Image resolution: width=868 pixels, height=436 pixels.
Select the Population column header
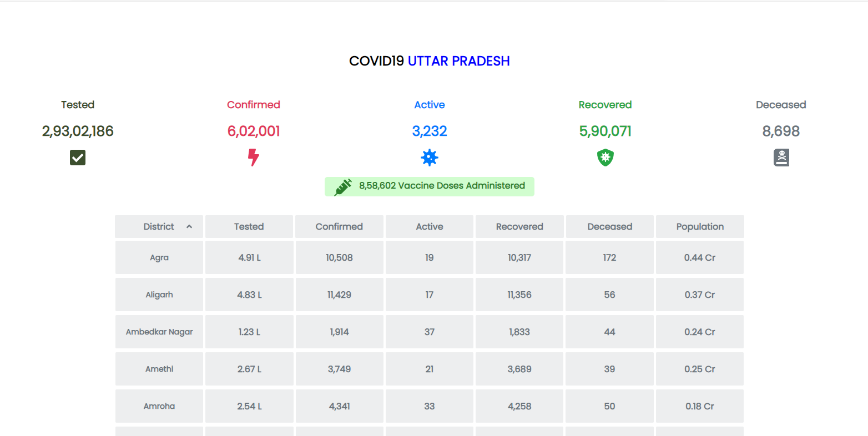tap(700, 226)
